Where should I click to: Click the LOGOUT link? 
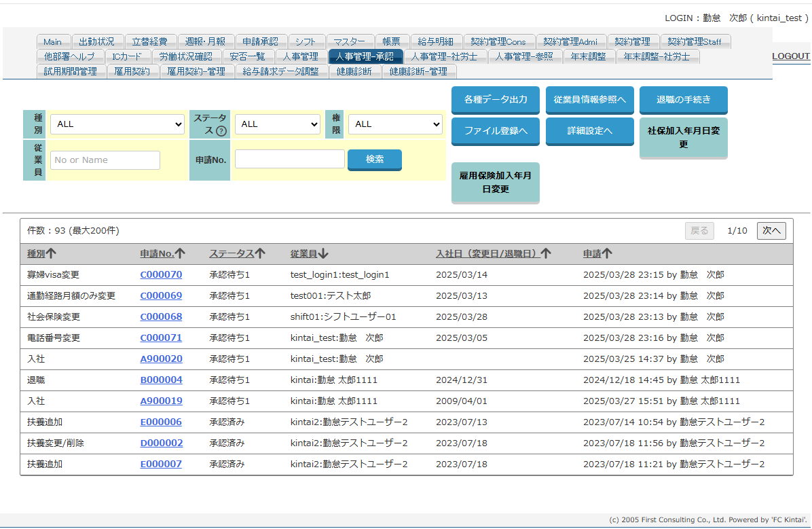point(791,56)
